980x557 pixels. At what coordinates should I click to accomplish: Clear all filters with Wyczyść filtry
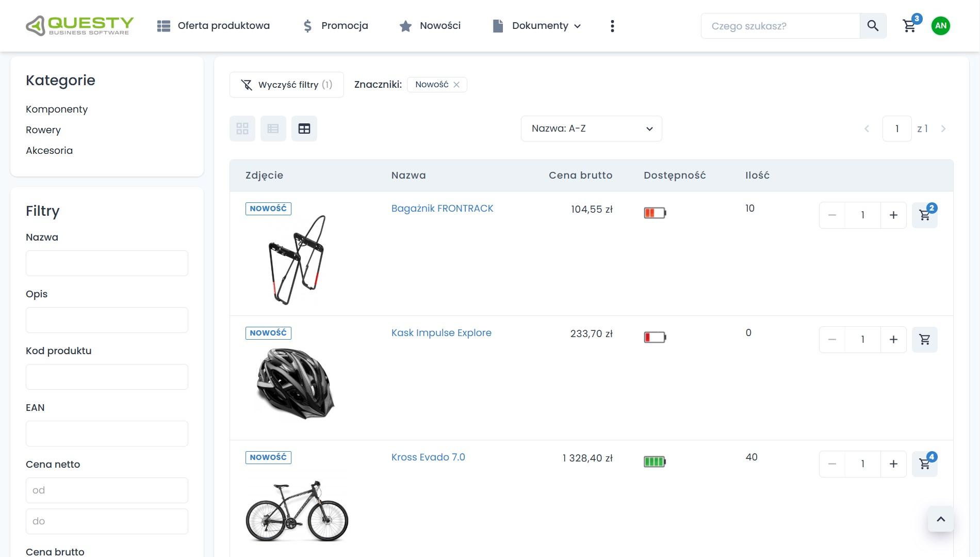[x=287, y=85]
